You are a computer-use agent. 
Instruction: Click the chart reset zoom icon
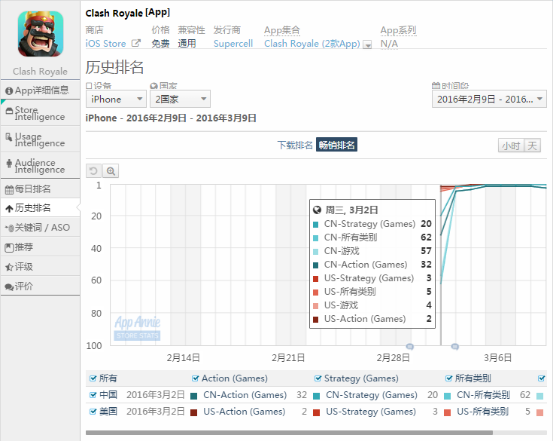(94, 171)
